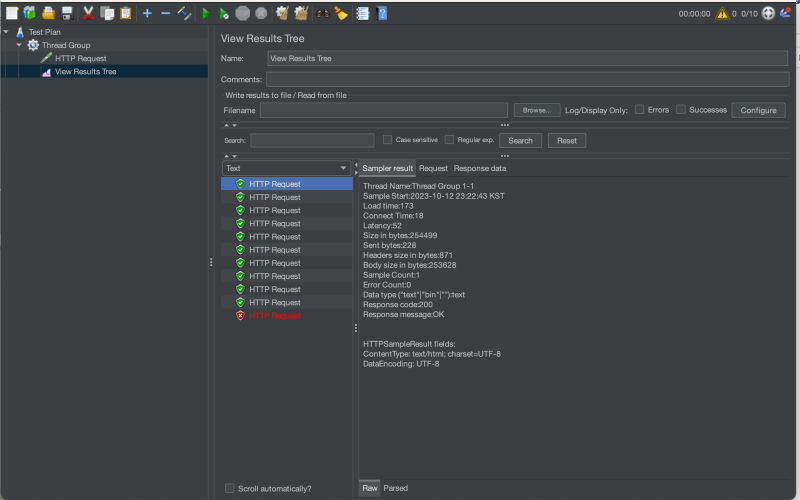This screenshot has width=800, height=500.
Task: Click yellow warning triangle to show log
Action: coord(722,13)
